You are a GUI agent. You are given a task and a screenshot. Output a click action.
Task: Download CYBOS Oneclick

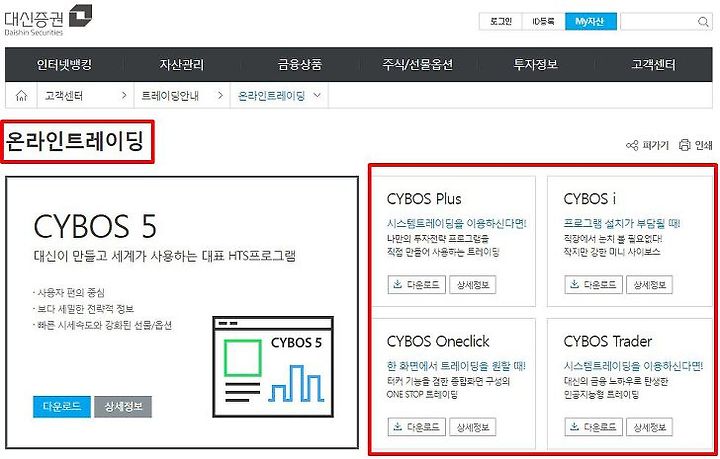tap(417, 427)
